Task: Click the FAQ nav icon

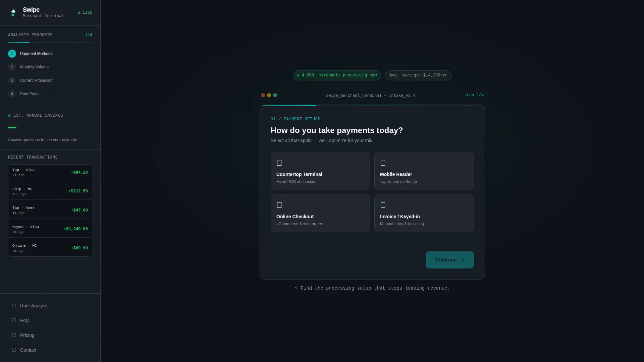Action: pyautogui.click(x=14, y=320)
